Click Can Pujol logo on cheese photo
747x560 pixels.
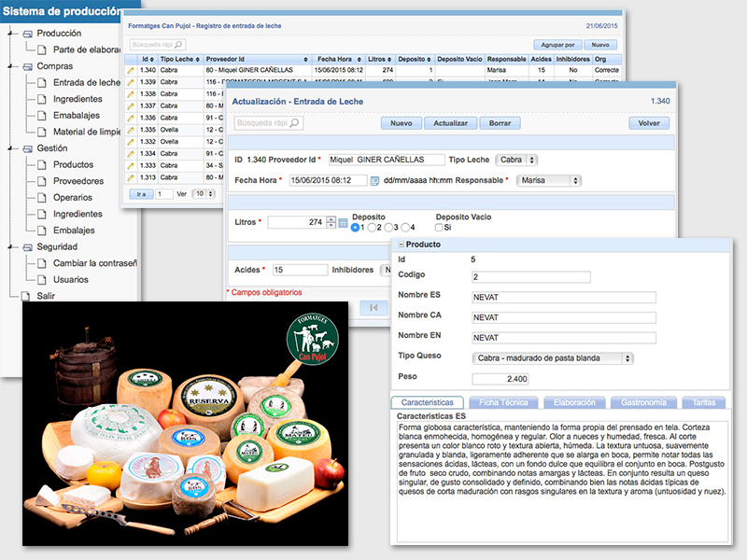pos(313,339)
